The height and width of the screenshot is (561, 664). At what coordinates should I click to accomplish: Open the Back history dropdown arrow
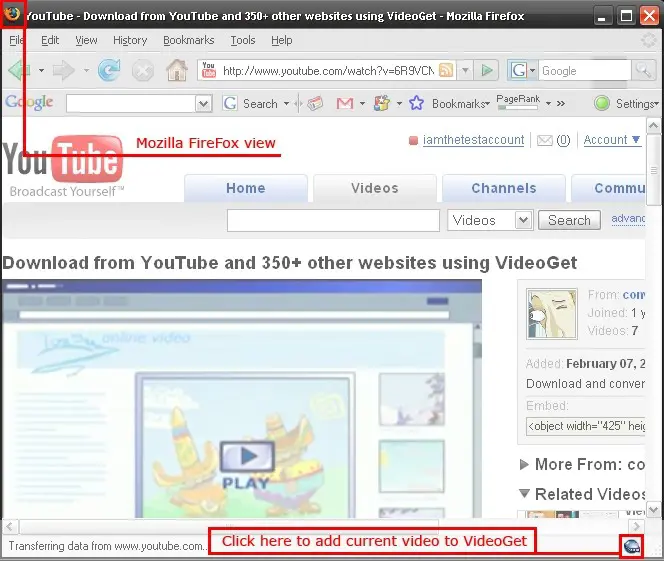[x=41, y=70]
